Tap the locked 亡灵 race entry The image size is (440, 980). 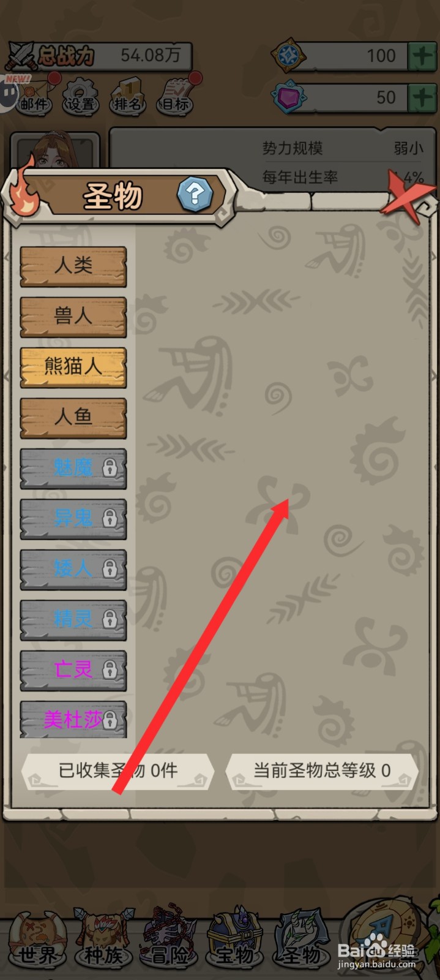click(73, 670)
